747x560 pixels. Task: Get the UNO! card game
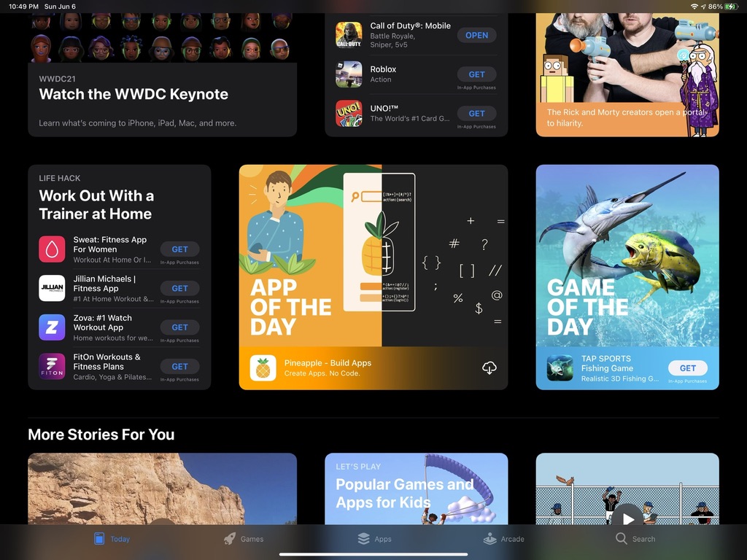click(x=476, y=113)
